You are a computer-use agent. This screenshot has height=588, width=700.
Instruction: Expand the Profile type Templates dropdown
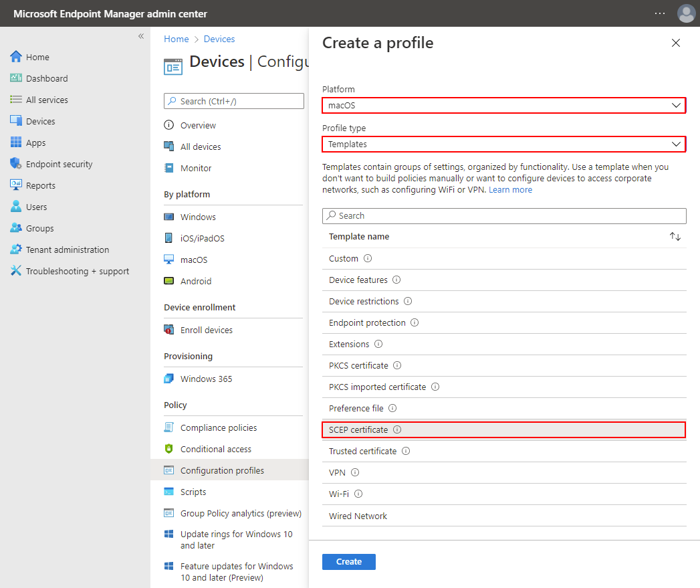[x=503, y=144]
